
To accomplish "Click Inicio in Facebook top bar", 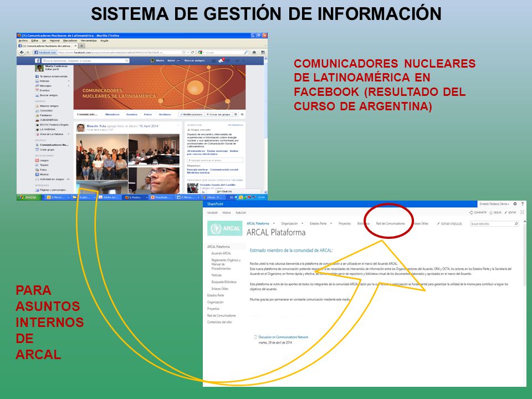I will (171, 60).
